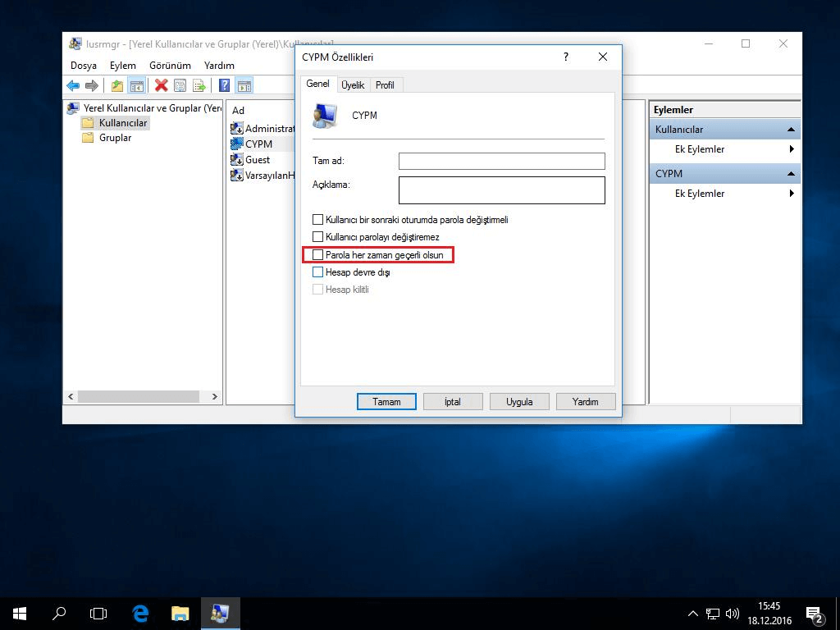The image size is (840, 630).
Task: Check 'Kullanıcı parolayı değiştiremez' option
Action: 318,237
